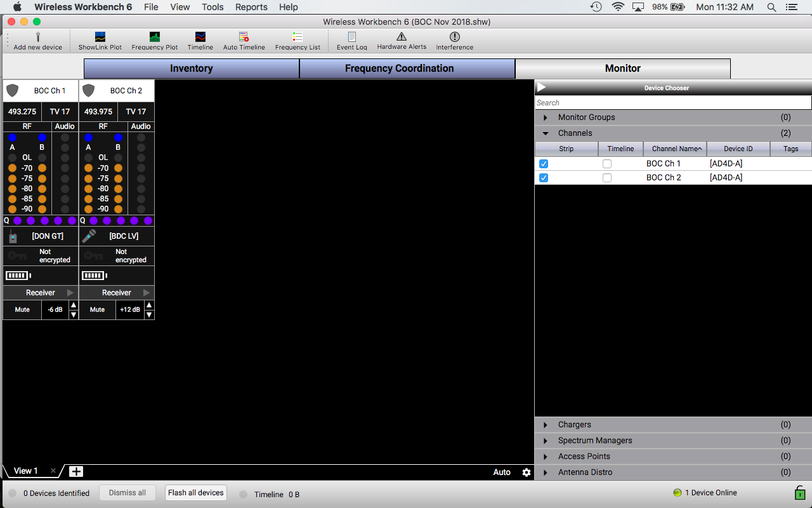Click the bodypack transmitter icon beside DON GT

(x=13, y=236)
